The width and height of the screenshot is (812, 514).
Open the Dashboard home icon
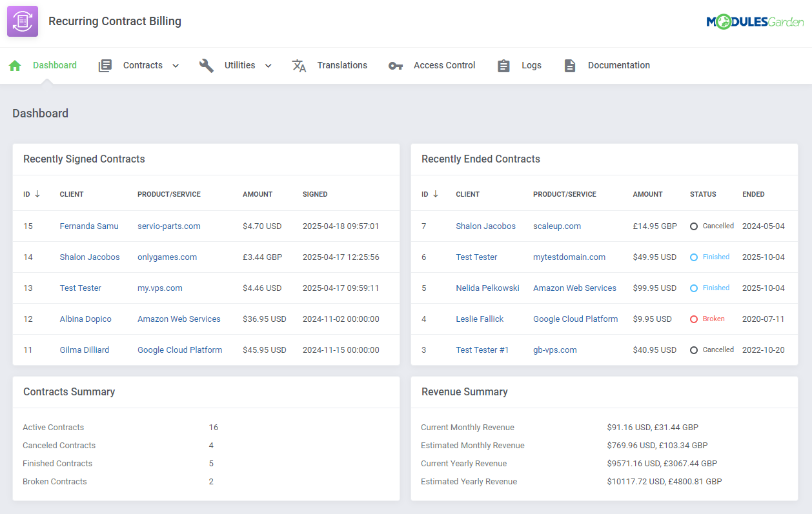coord(14,64)
